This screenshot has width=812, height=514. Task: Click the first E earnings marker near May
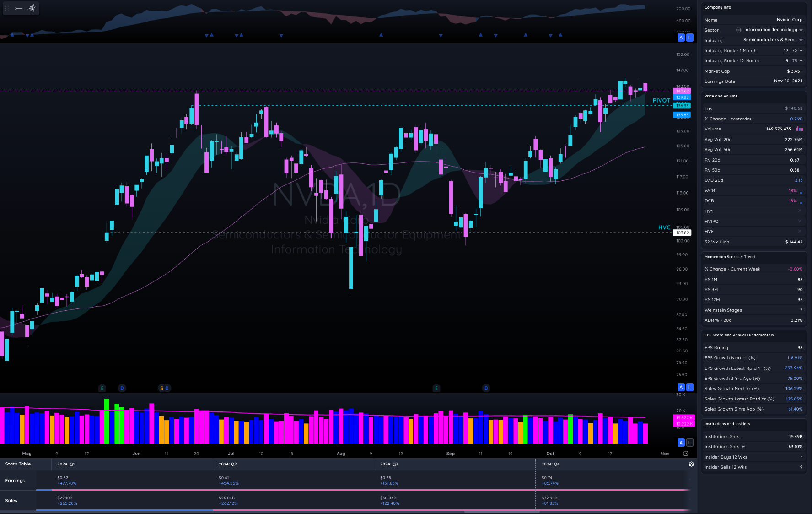[102, 388]
